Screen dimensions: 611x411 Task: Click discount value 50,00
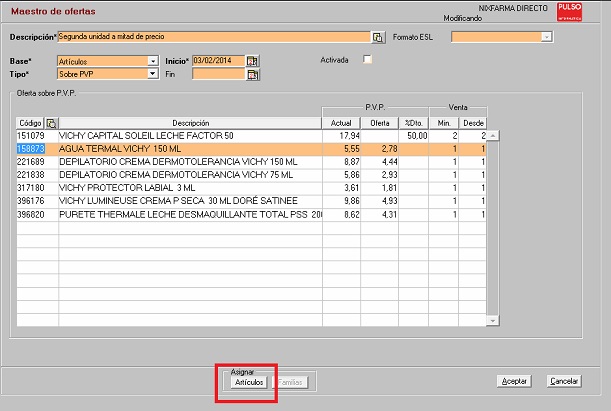(x=417, y=136)
